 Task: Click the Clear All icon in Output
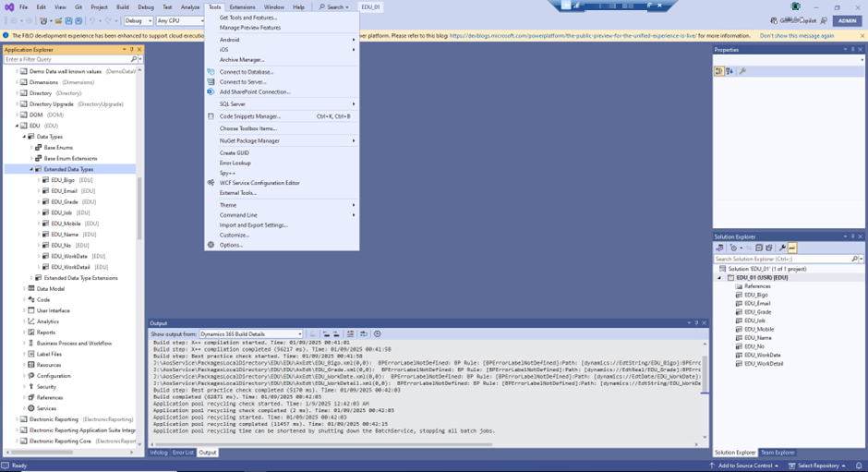click(350, 334)
